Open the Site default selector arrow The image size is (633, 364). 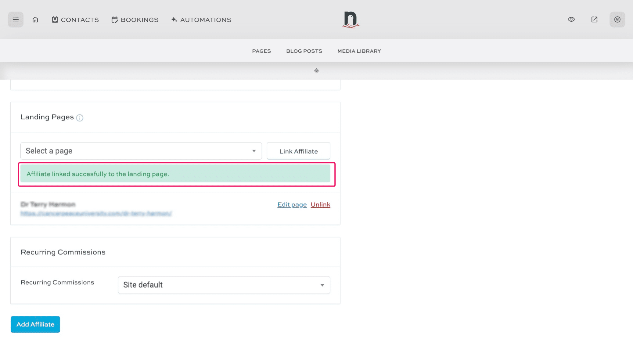point(322,285)
